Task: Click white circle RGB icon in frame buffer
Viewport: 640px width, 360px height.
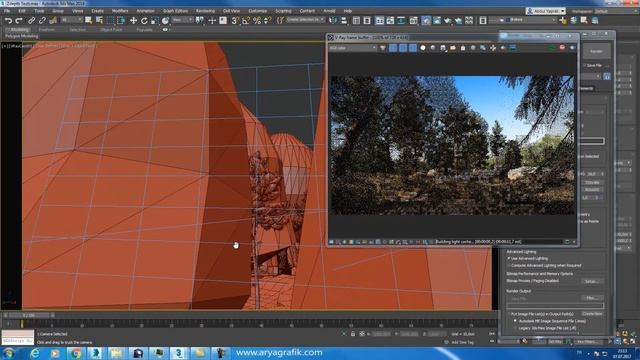Action: tap(423, 48)
